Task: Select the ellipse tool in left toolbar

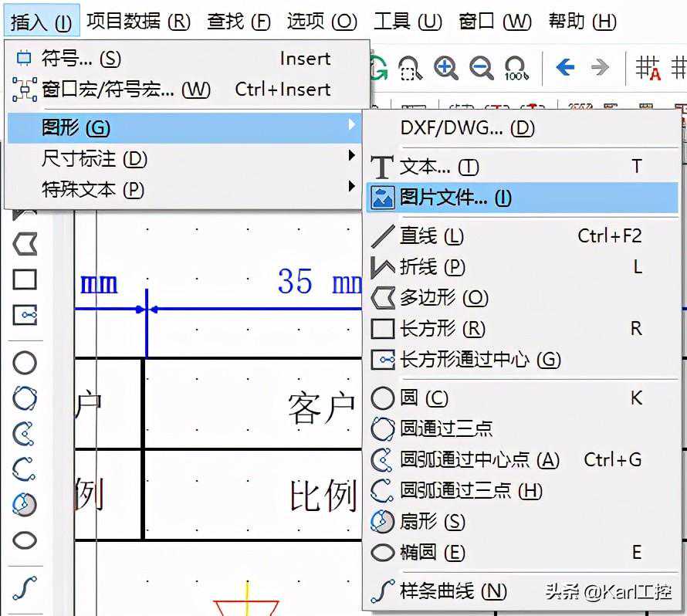Action: click(x=25, y=540)
